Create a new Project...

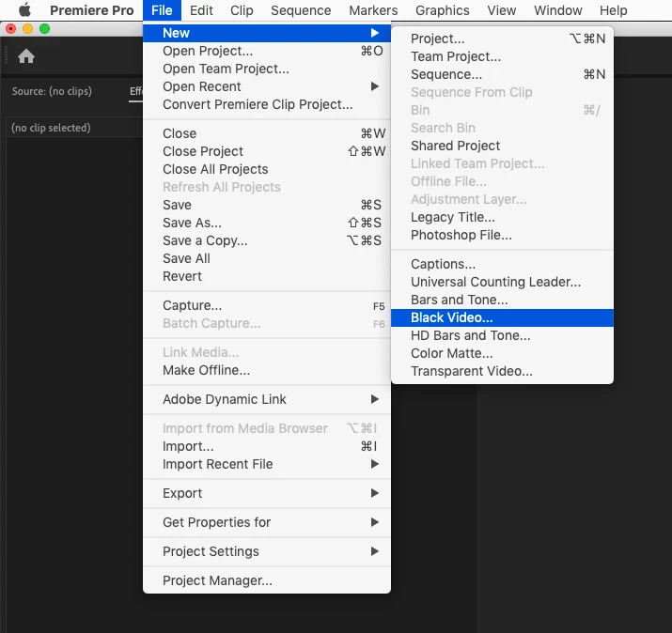502,39
